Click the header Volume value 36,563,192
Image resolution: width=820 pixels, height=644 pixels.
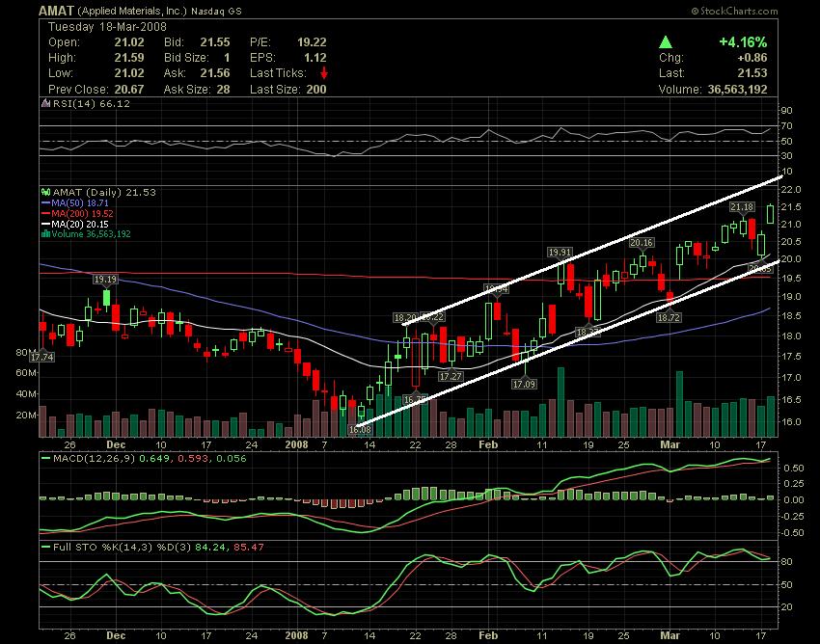(737, 90)
